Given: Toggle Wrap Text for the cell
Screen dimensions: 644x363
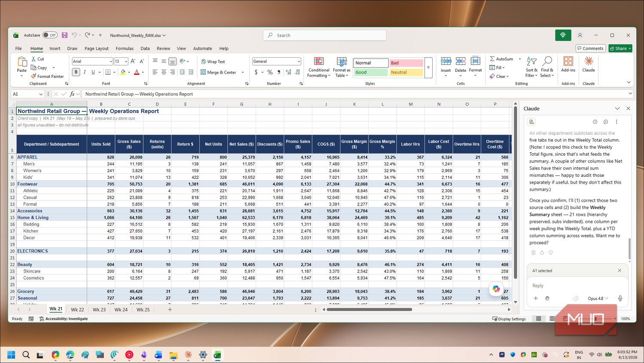Looking at the screenshot, I should click(x=213, y=62).
